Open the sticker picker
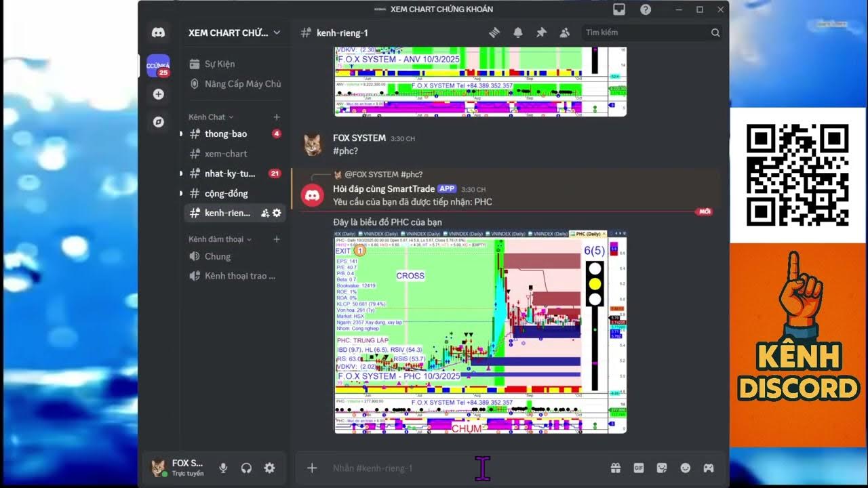This screenshot has height=488, width=868. pyautogui.click(x=662, y=468)
